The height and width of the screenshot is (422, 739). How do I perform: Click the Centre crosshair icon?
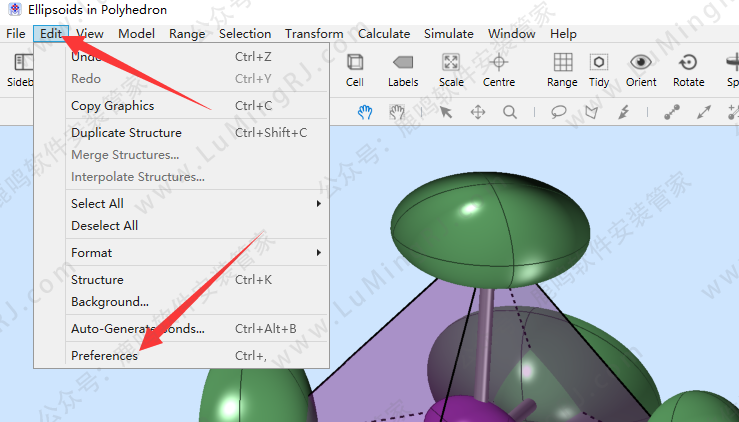pyautogui.click(x=499, y=68)
